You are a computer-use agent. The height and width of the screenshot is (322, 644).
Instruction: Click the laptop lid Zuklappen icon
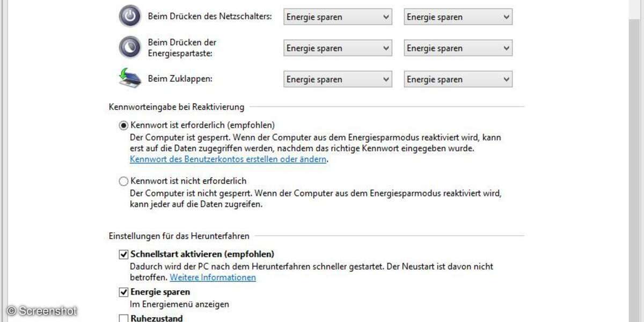pos(129,78)
